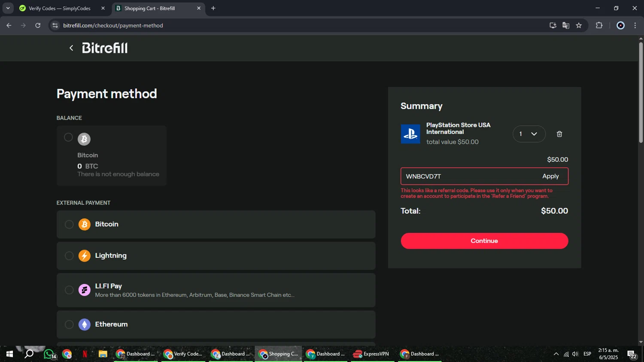Click the Lightning payment option label
The image size is (644, 362).
[x=111, y=256]
